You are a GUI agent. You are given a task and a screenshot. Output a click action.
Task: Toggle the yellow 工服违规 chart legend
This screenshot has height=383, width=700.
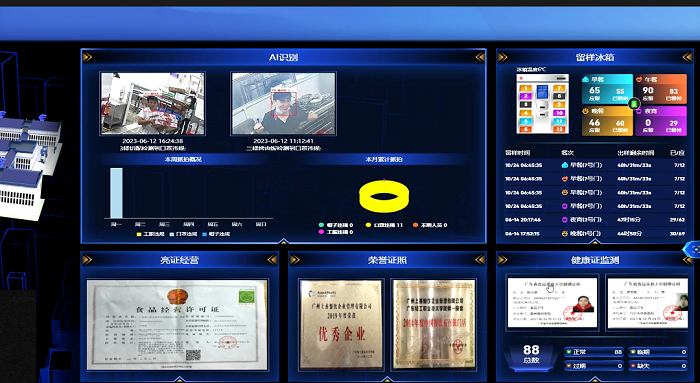[x=151, y=234]
